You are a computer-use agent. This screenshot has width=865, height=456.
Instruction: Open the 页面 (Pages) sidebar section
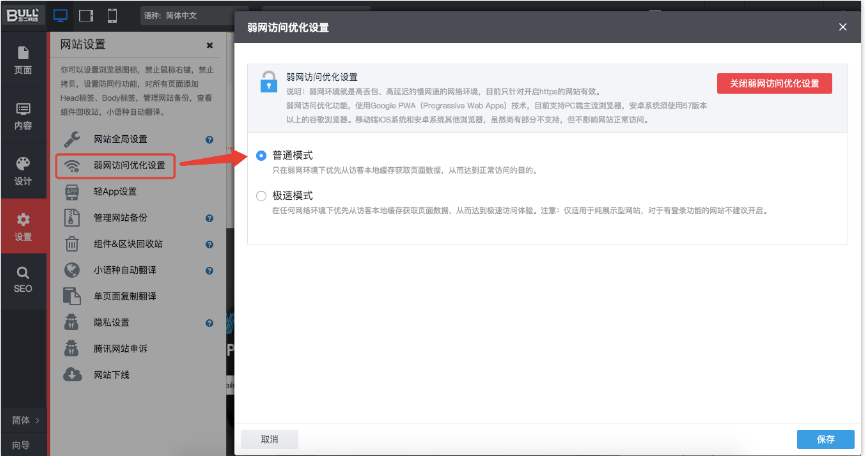point(22,60)
